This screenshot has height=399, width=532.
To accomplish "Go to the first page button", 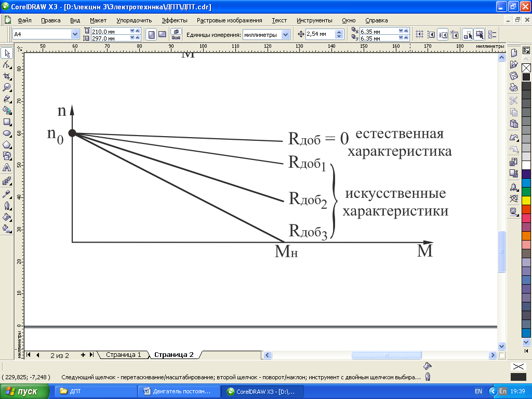I will tap(29, 355).
